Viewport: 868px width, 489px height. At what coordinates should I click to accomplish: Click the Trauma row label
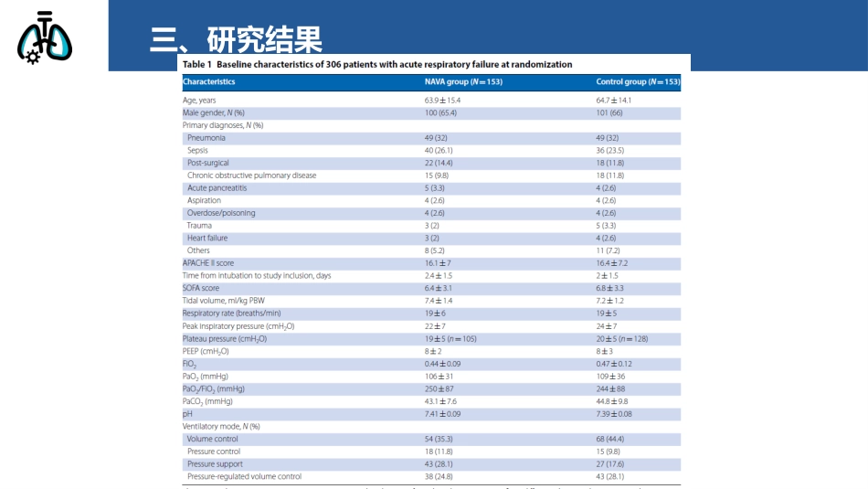pyautogui.click(x=199, y=226)
